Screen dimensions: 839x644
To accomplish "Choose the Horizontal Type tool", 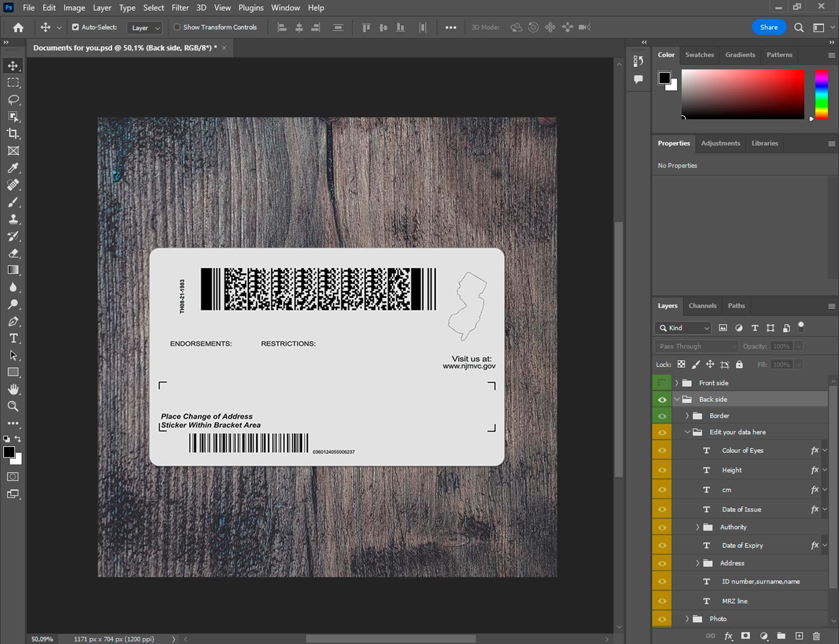I will 13,338.
